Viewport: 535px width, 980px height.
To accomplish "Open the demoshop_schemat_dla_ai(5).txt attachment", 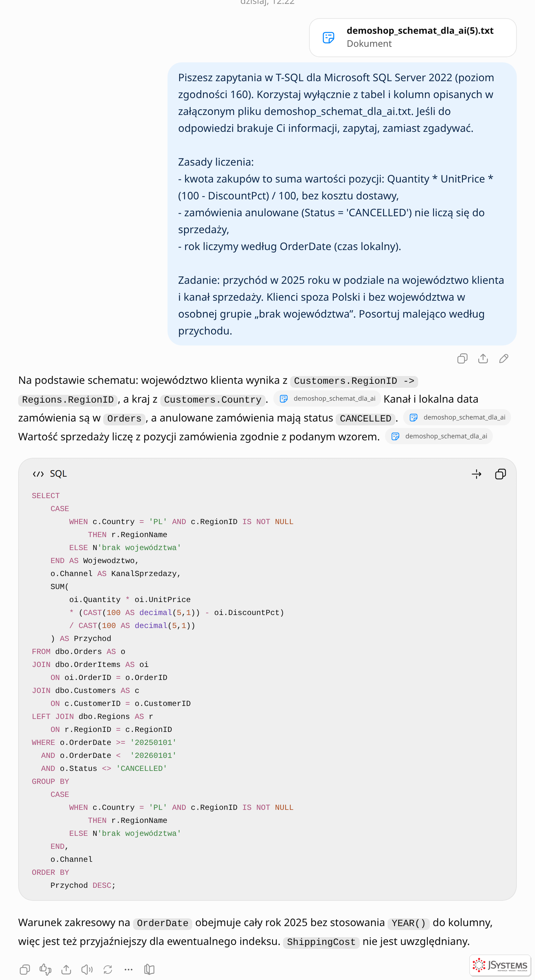I will (413, 37).
